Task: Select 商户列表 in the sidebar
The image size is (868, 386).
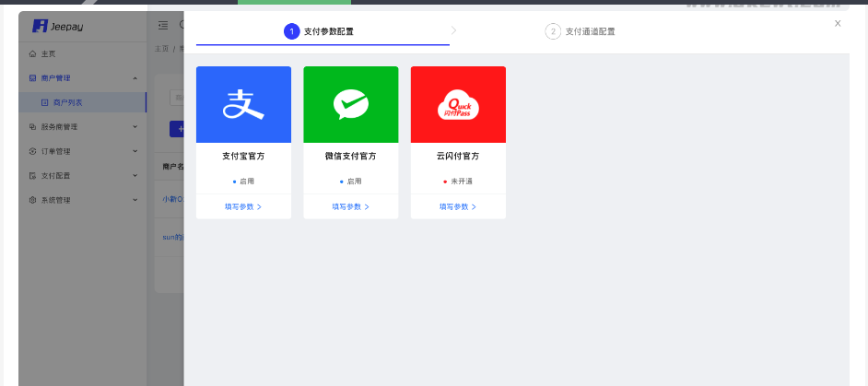Action: point(83,102)
